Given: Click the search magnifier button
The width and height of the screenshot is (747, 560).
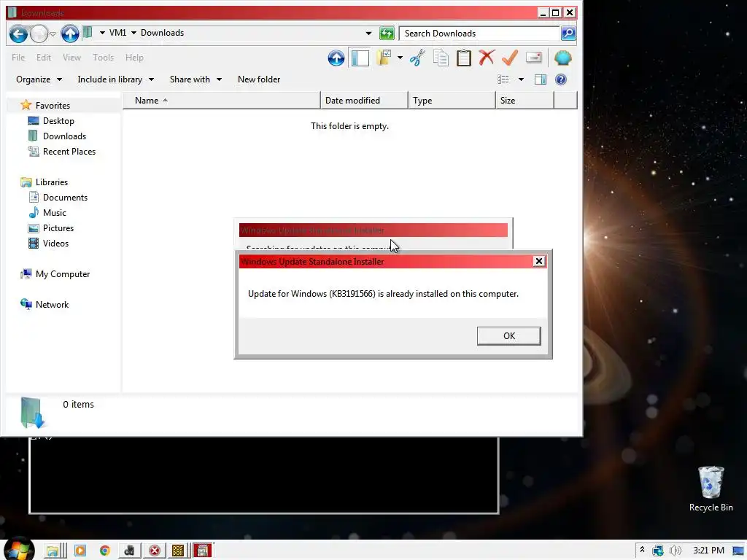Looking at the screenshot, I should pos(568,34).
